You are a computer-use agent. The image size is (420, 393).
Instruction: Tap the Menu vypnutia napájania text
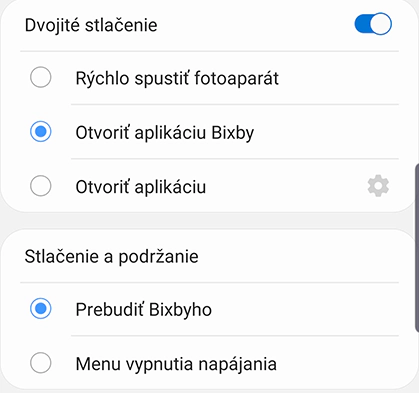(176, 364)
